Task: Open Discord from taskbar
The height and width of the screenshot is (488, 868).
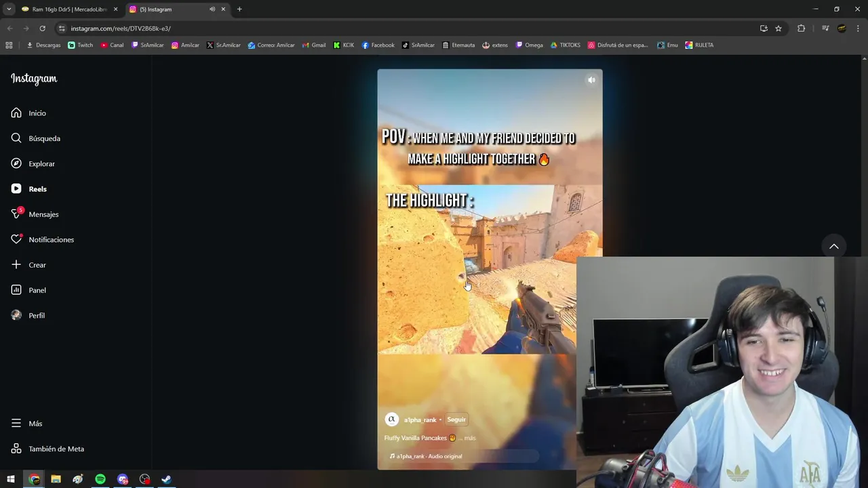Action: pyautogui.click(x=123, y=479)
